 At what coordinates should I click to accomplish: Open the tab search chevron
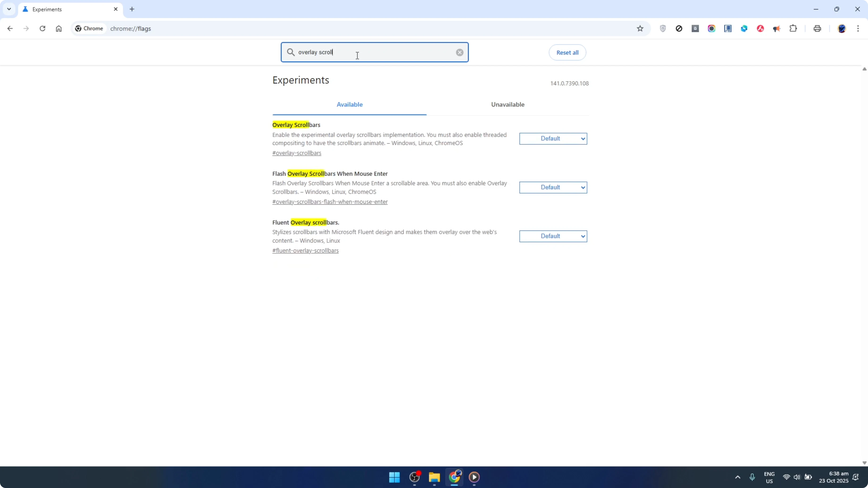tap(9, 9)
